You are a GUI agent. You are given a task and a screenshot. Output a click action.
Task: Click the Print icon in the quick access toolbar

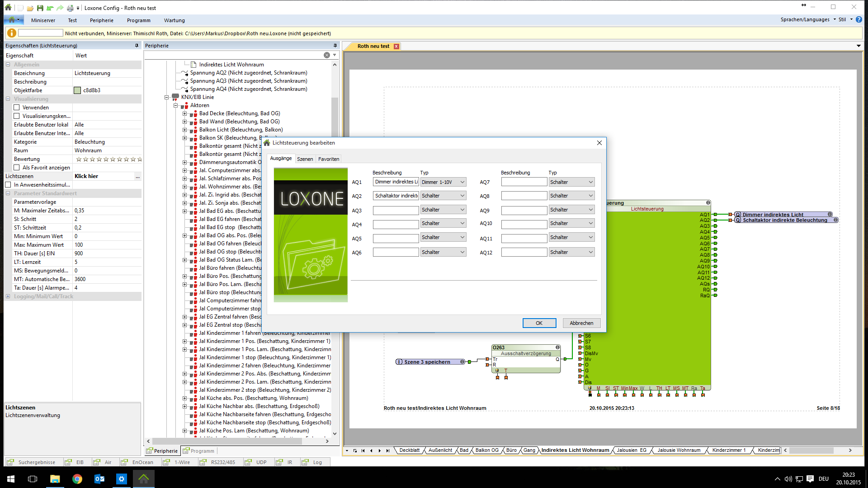coord(70,8)
